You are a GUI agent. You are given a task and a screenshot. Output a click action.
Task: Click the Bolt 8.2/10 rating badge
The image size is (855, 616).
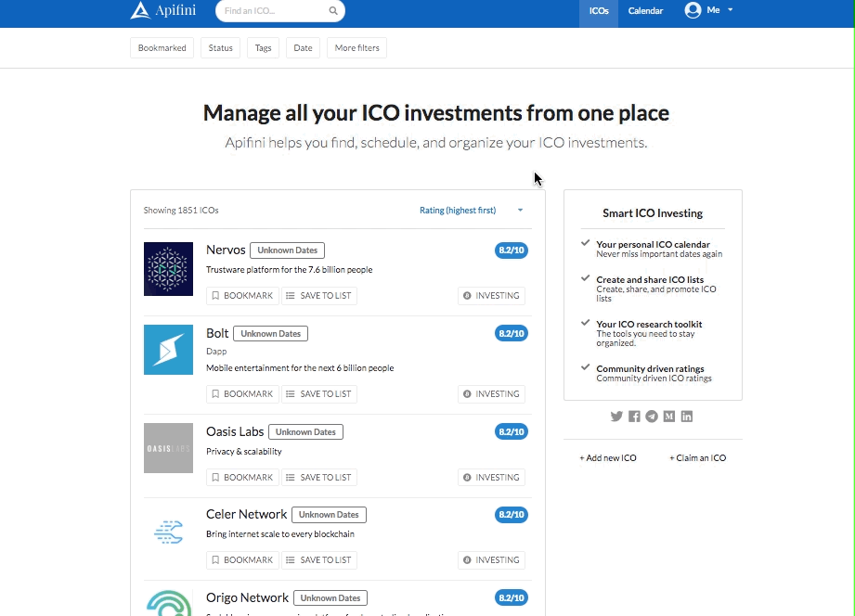(511, 333)
